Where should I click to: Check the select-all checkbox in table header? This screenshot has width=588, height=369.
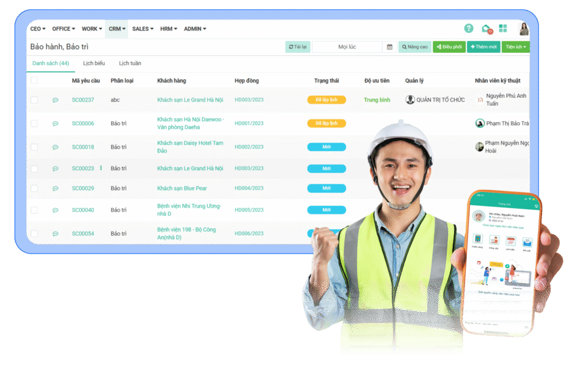34,81
